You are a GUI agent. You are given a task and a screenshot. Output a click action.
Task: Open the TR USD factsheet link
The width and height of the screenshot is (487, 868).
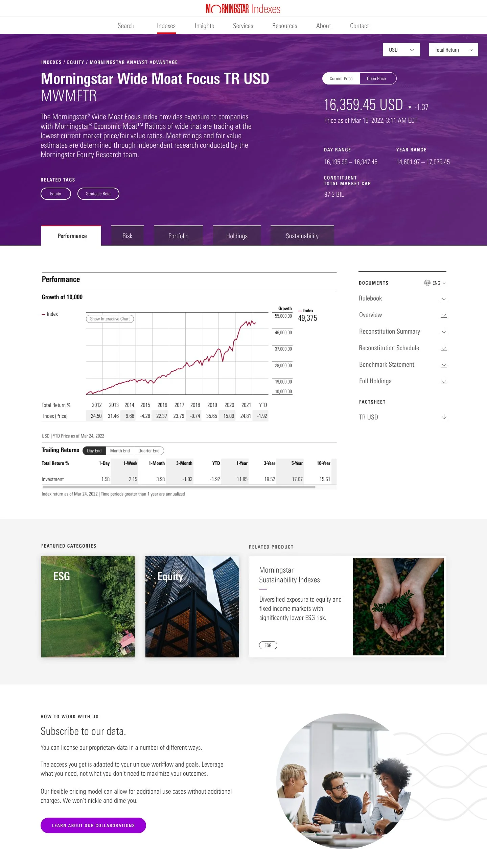[x=368, y=417]
